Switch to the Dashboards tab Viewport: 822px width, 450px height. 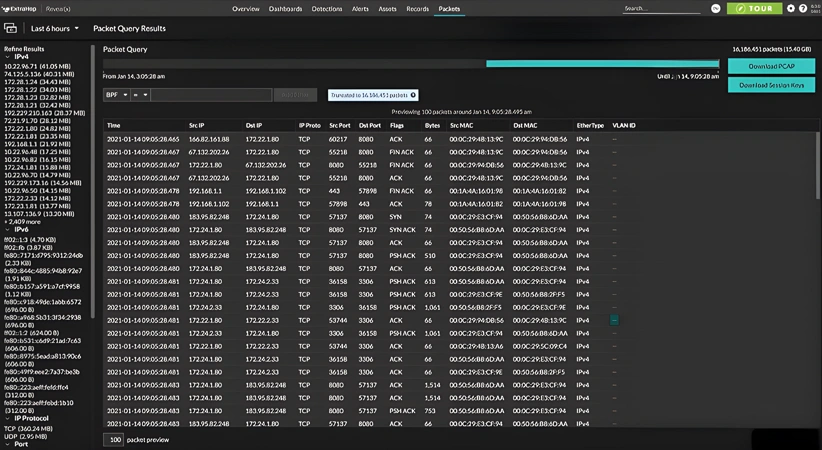click(285, 9)
